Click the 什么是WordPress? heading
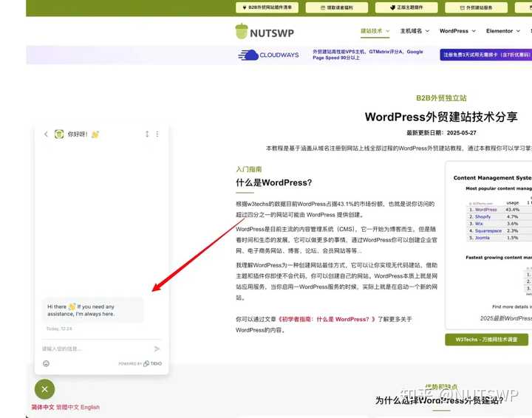The height and width of the screenshot is (418, 532). tap(274, 182)
